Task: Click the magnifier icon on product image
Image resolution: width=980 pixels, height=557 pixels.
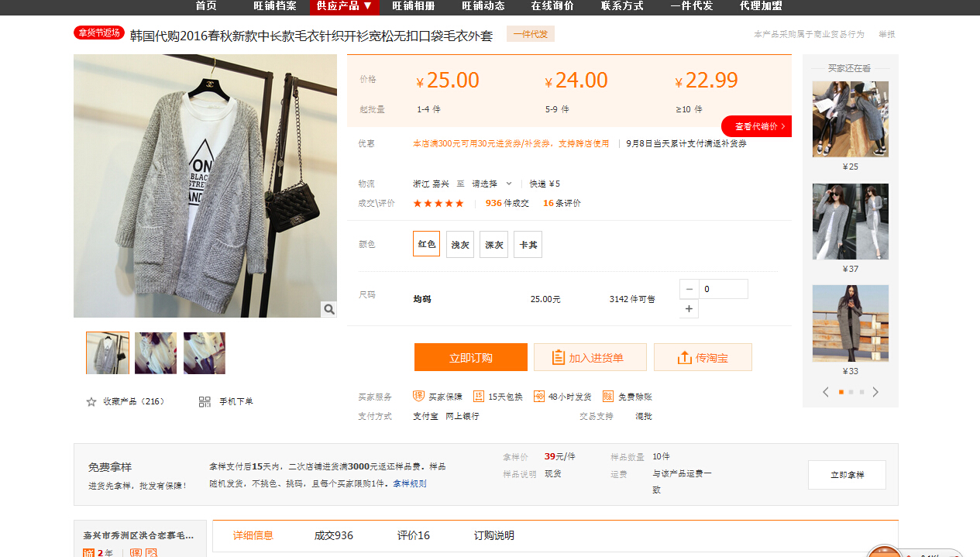Action: pyautogui.click(x=329, y=309)
